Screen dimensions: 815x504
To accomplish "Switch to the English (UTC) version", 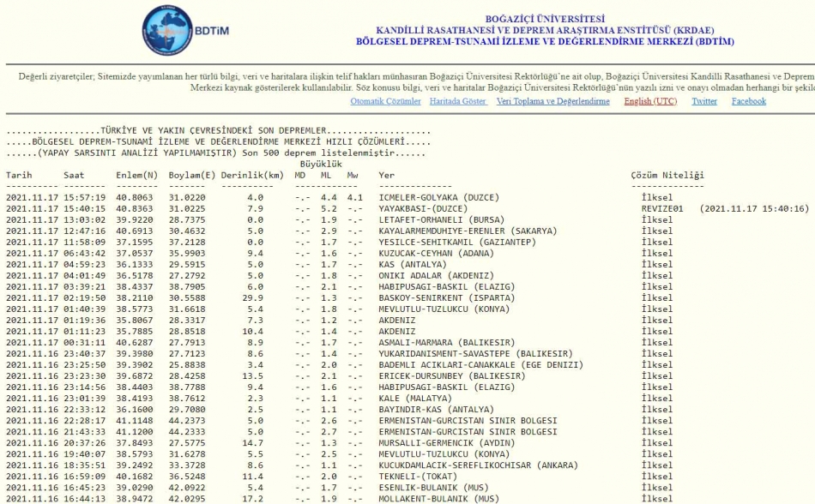I will point(651,101).
